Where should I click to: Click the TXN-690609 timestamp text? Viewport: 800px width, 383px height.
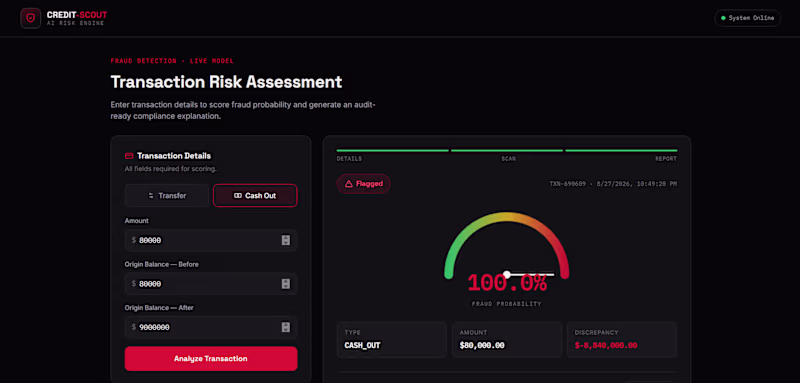pyautogui.click(x=613, y=184)
